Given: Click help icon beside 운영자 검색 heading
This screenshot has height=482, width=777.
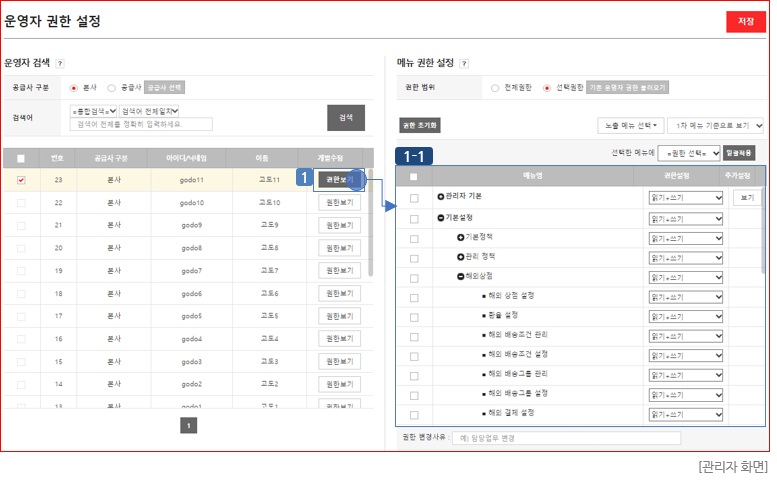Looking at the screenshot, I should (60, 63).
